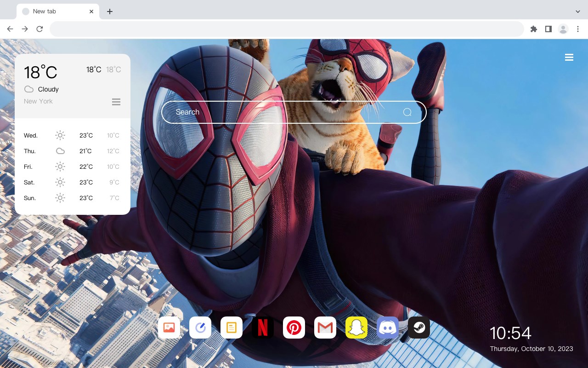The image size is (588, 368).
Task: Select the Sat. forecast row label
Action: [29, 182]
